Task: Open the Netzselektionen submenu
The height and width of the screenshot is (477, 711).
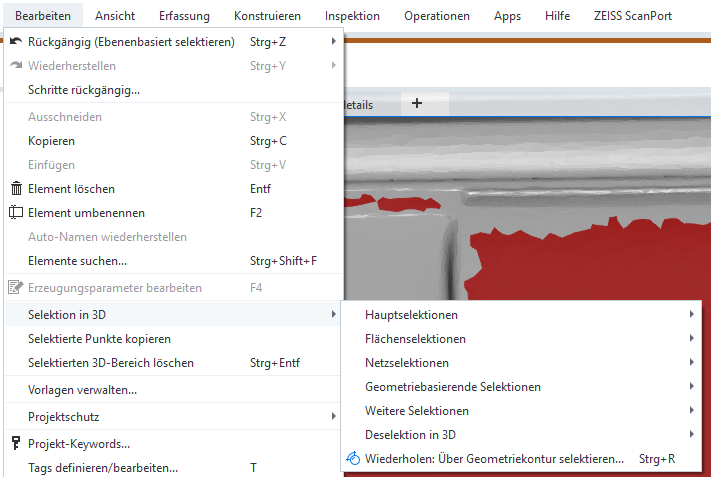Action: pyautogui.click(x=521, y=363)
